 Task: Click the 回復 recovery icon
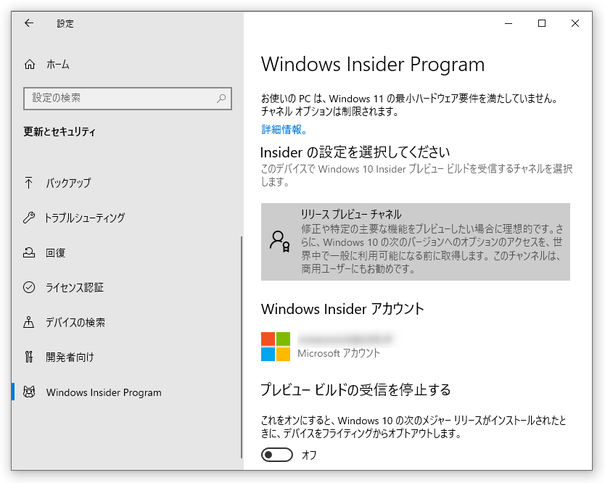29,252
